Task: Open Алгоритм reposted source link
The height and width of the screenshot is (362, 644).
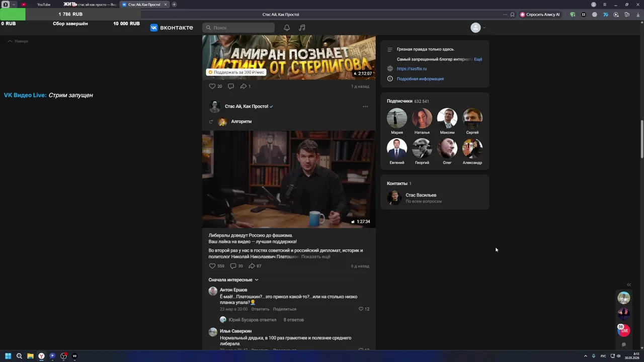Action: (242, 122)
